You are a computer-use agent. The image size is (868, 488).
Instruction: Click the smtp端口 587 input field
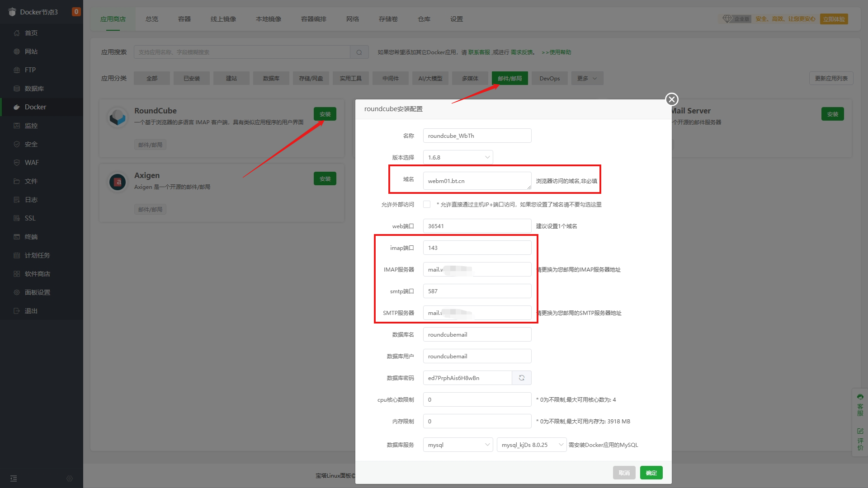click(477, 291)
